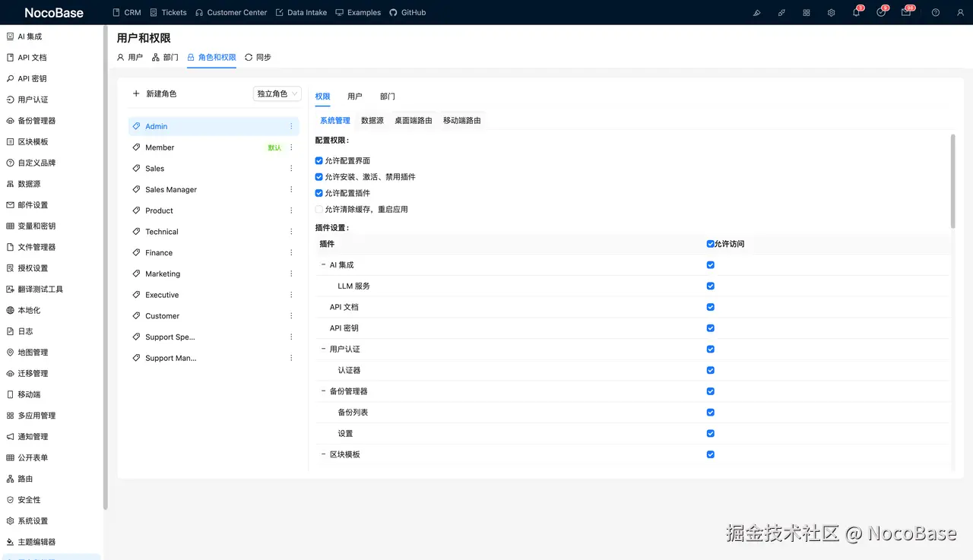Open the settings gear icon in header
This screenshot has height=560, width=973.
coord(832,12)
